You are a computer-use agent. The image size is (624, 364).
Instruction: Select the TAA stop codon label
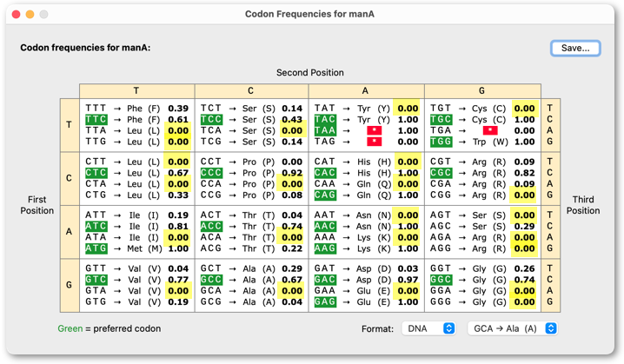pyautogui.click(x=325, y=130)
